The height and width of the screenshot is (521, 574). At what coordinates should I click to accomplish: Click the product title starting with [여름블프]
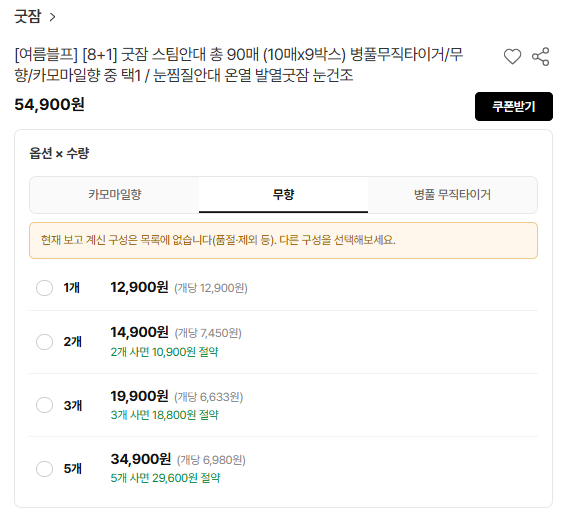pos(239,65)
